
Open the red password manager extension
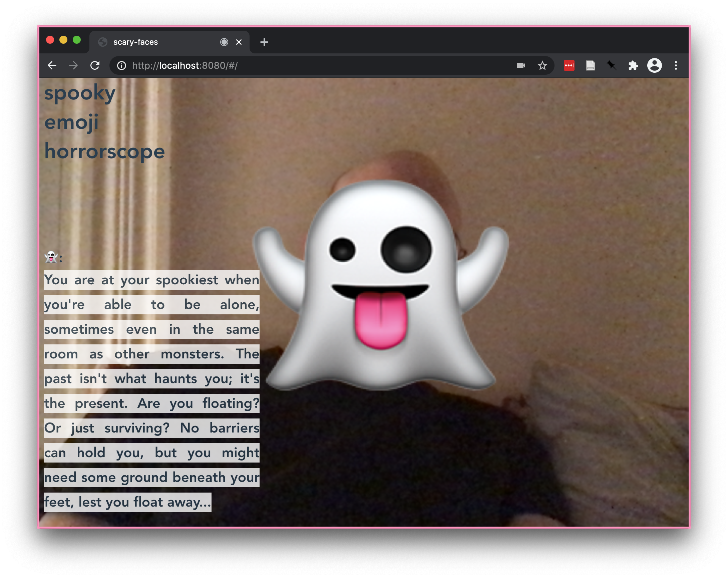coord(569,65)
